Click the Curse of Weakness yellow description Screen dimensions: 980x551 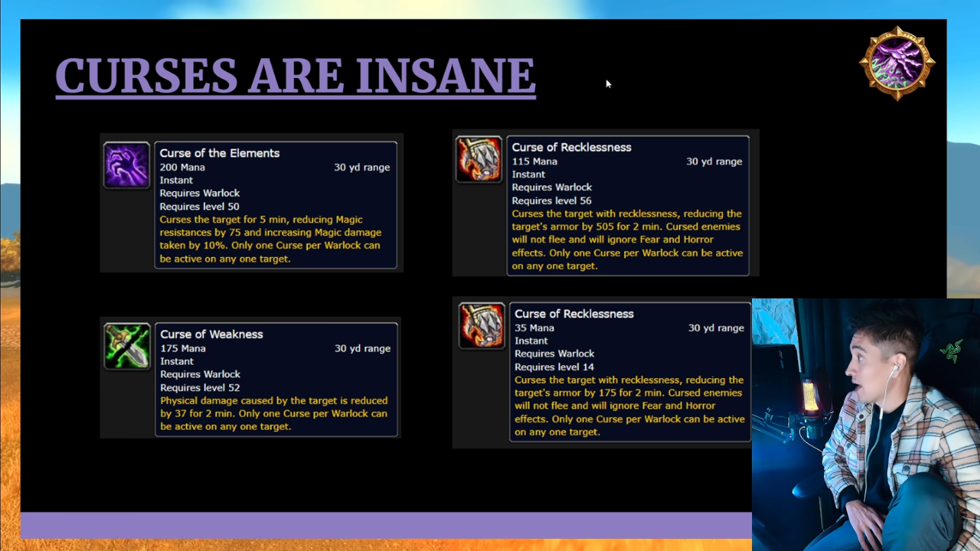[x=274, y=413]
